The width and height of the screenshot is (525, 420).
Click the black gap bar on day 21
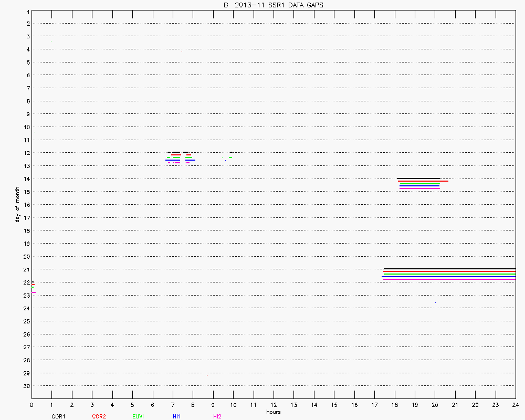click(449, 269)
